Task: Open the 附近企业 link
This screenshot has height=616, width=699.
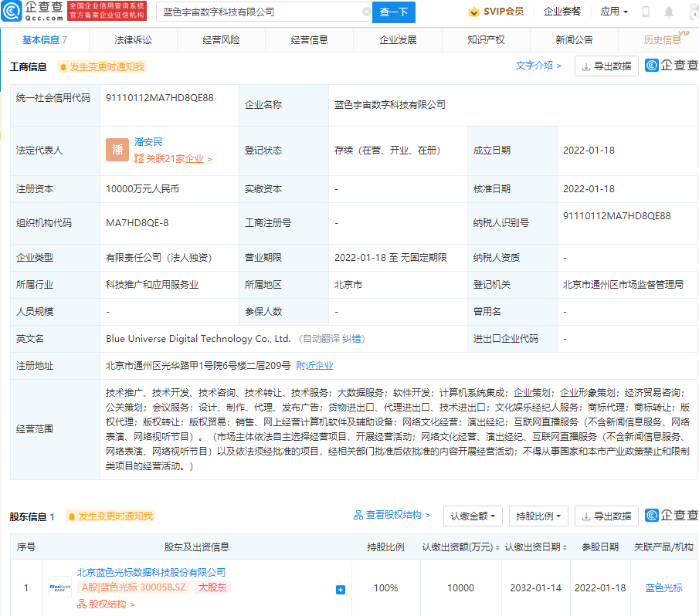Action: pos(314,365)
